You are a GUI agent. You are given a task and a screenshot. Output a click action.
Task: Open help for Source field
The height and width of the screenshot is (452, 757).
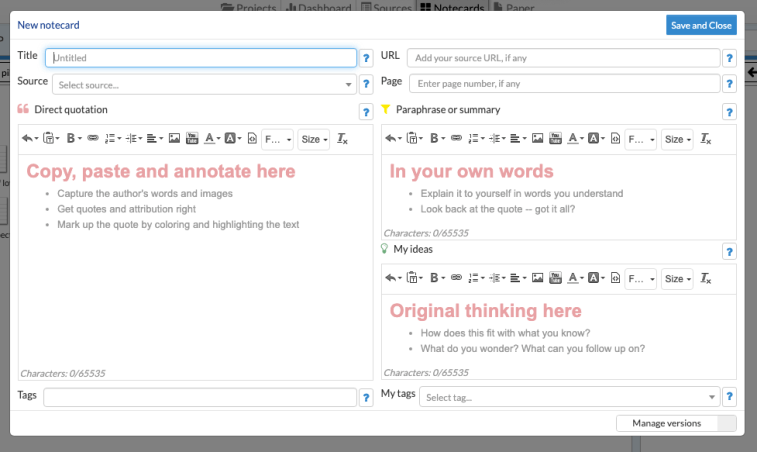(x=366, y=84)
